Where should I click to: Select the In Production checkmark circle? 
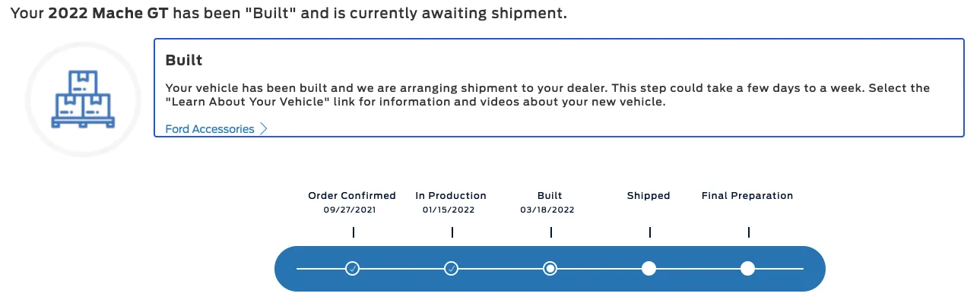[x=451, y=268]
